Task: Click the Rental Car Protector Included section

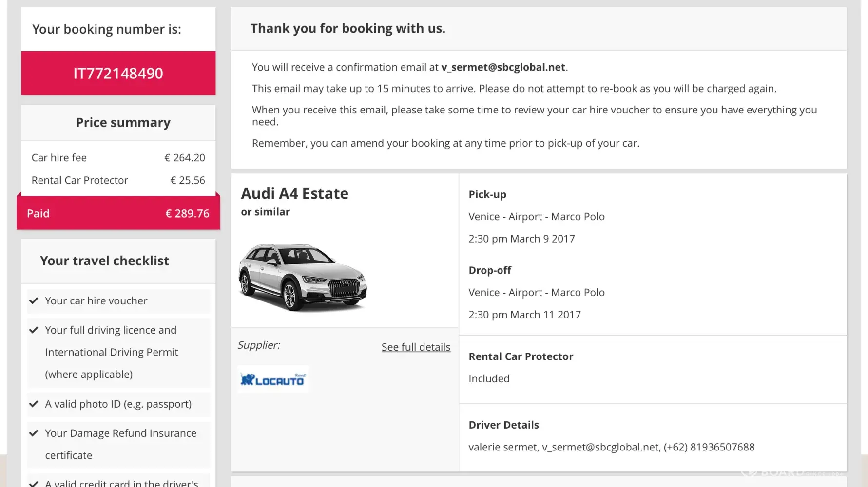Action: 521,368
